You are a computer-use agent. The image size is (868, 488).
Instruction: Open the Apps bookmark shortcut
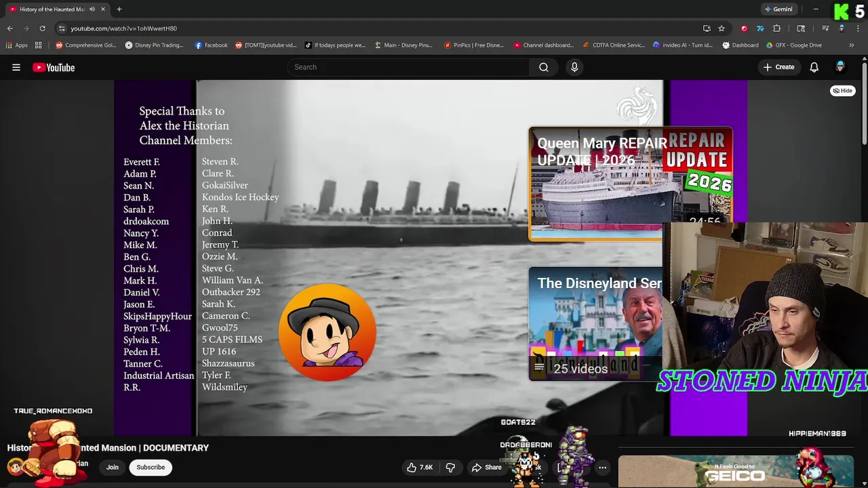[17, 45]
